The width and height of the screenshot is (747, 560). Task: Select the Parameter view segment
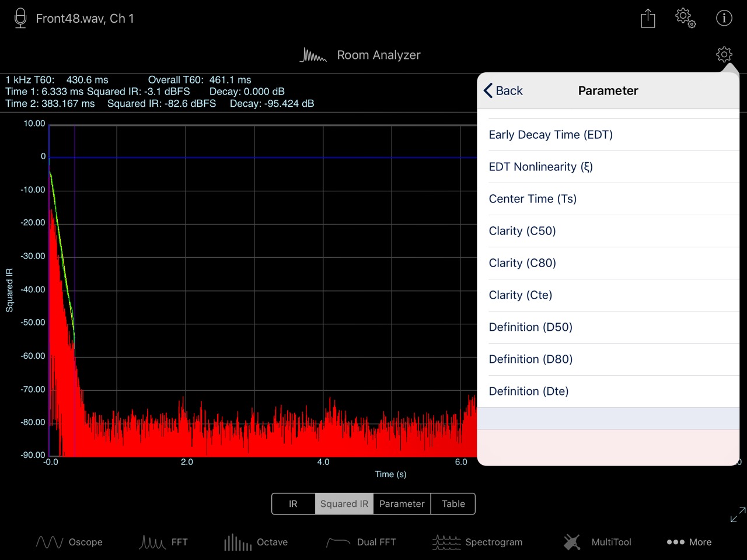click(x=402, y=504)
